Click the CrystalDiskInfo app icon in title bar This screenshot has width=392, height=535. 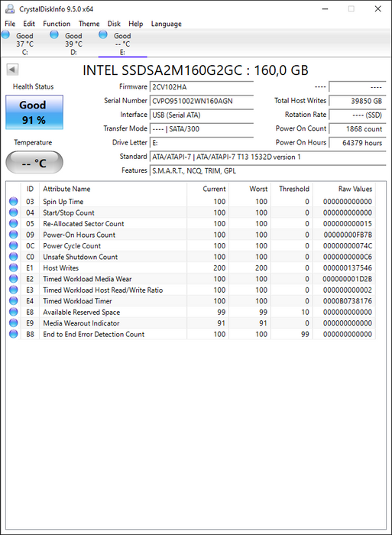point(10,9)
